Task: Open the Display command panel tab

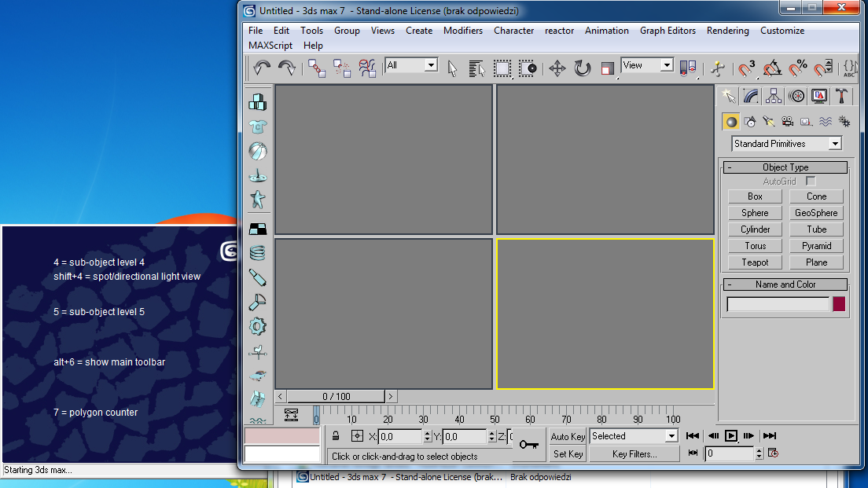Action: 819,97
